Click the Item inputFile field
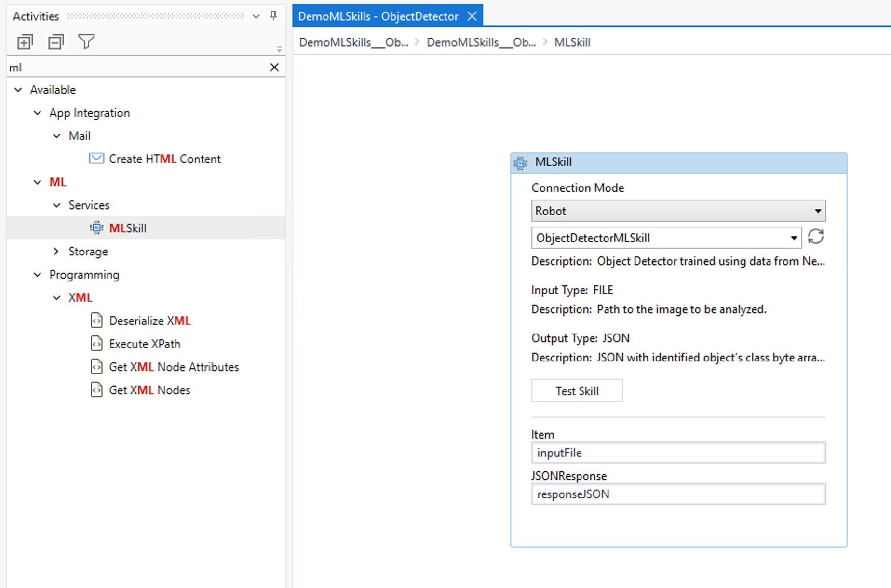 678,453
